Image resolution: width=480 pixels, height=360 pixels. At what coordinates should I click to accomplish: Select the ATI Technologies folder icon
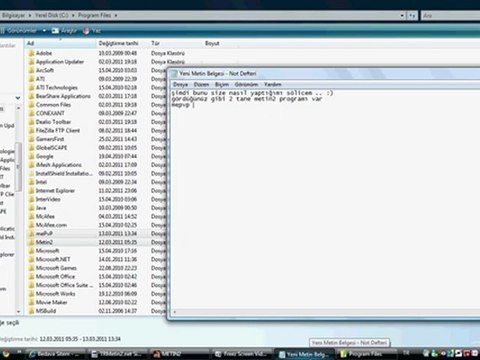click(x=31, y=87)
